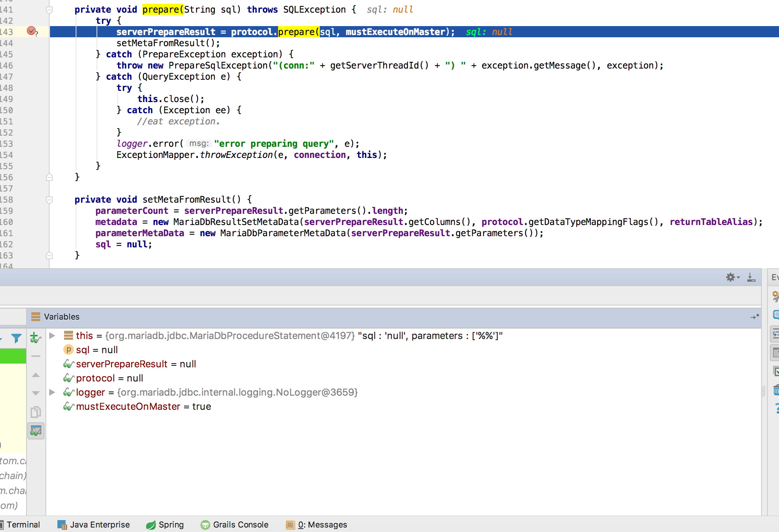Click the restore layout arrow in Variables header
This screenshot has width=779, height=532.
754,317
